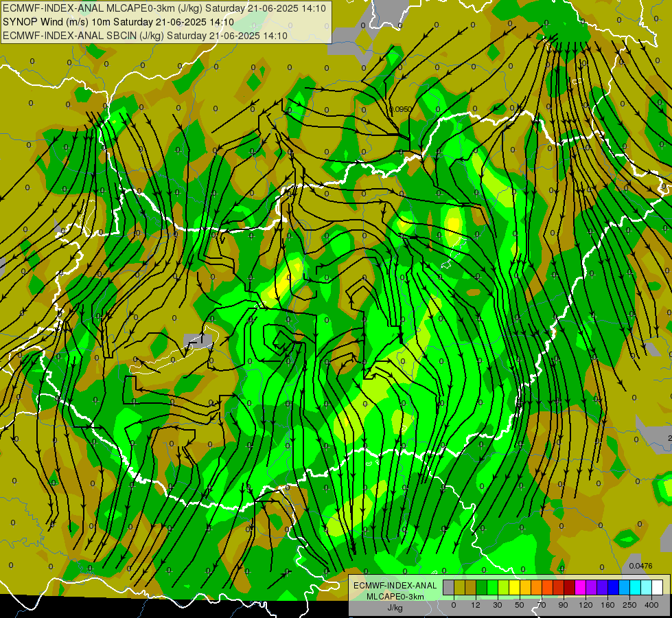
Task: Click the 0.0476 value on the map
Action: point(640,566)
